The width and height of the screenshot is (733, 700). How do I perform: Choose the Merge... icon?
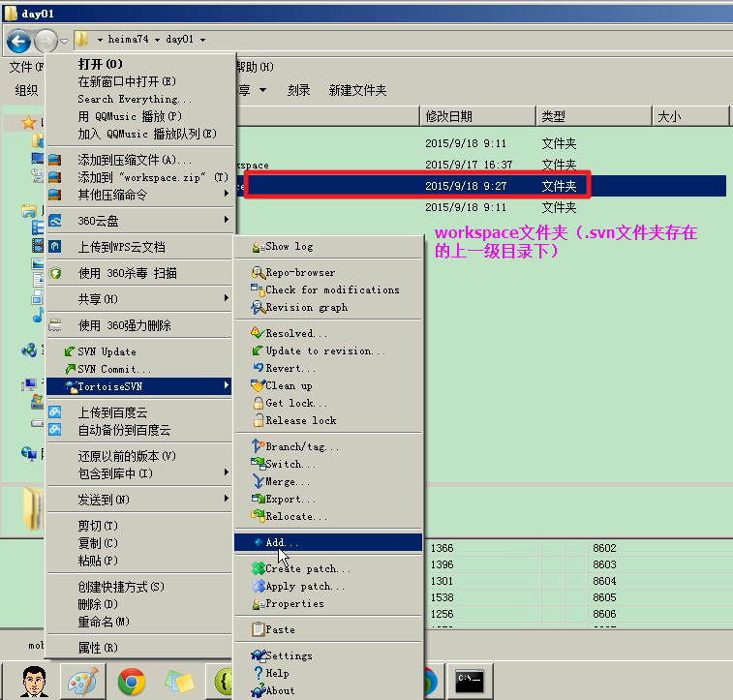258,481
